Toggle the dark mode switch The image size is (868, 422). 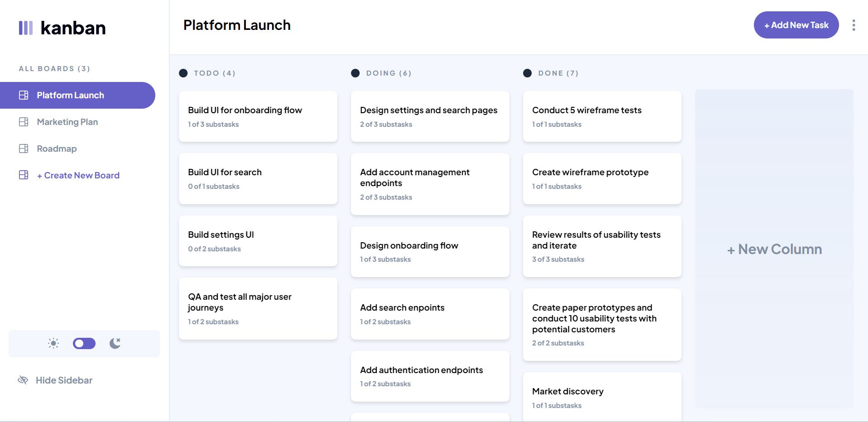[84, 343]
